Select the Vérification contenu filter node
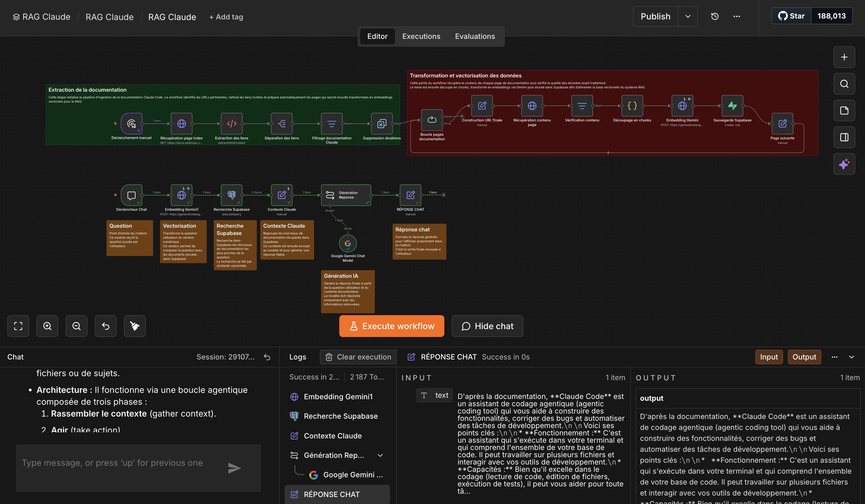 tap(582, 106)
